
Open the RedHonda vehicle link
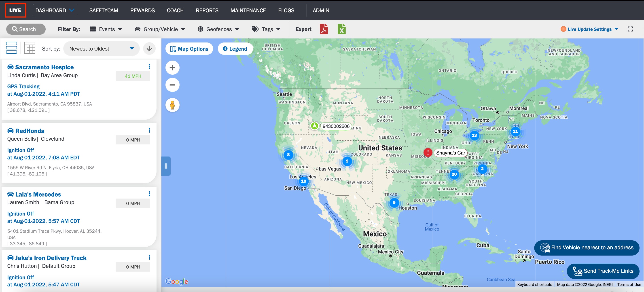(x=30, y=131)
